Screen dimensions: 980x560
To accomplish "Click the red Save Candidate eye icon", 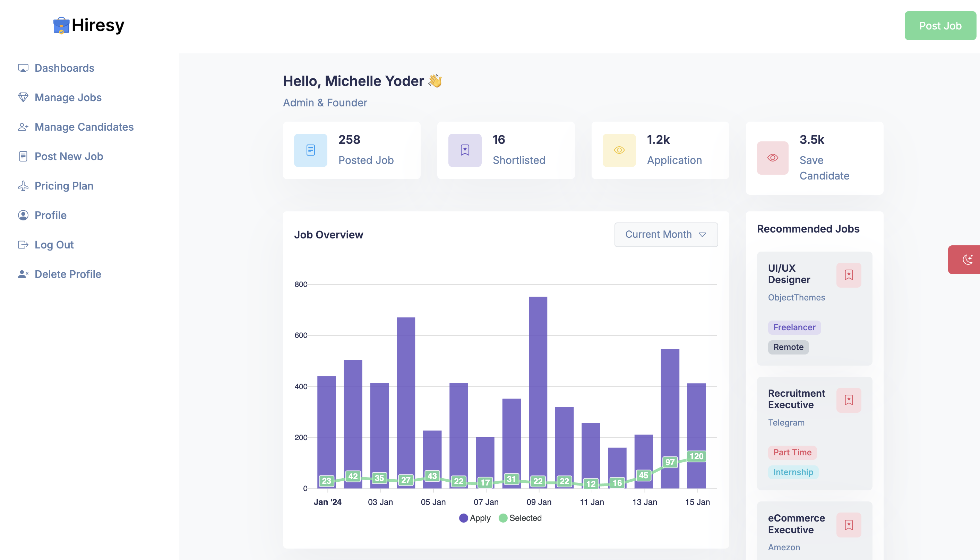I will [x=773, y=158].
